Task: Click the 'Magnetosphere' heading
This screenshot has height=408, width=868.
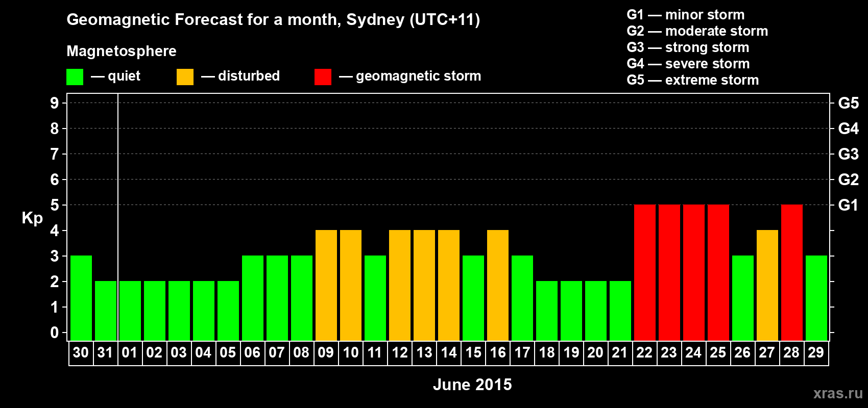Action: click(122, 51)
